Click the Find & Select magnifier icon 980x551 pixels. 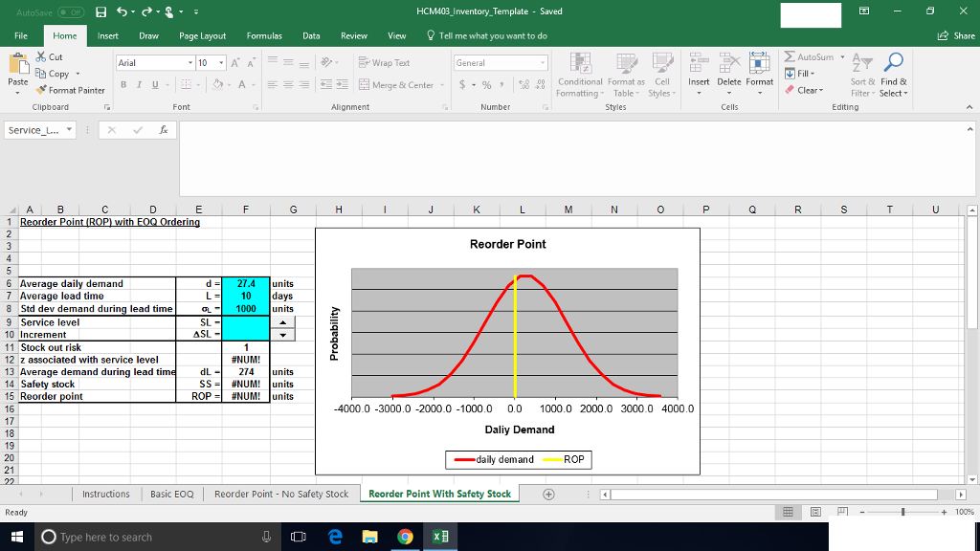pos(893,63)
